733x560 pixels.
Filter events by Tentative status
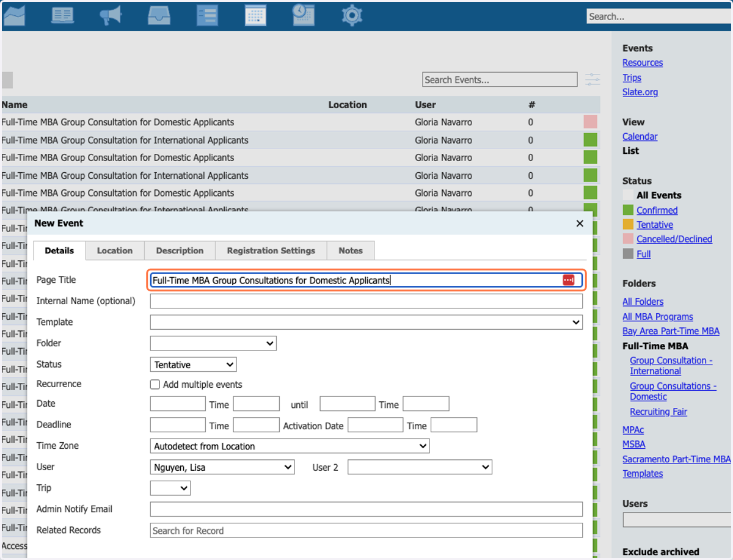[x=655, y=225]
